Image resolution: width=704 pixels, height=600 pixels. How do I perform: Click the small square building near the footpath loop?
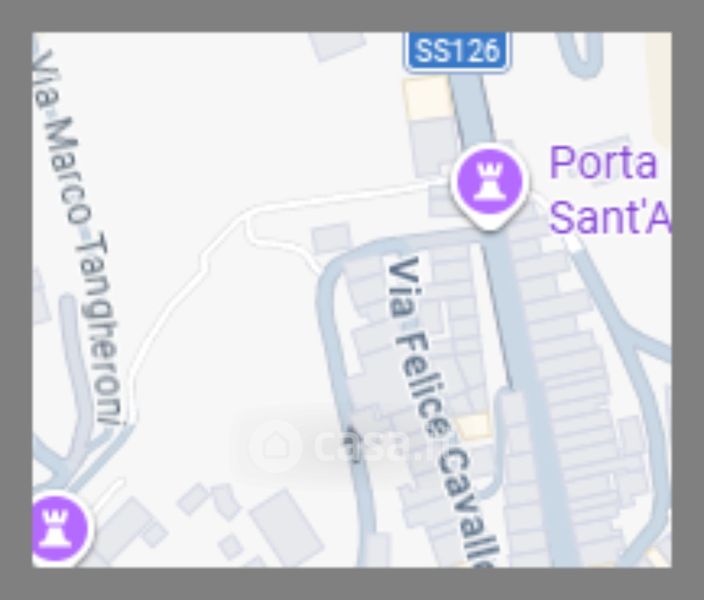(x=331, y=238)
